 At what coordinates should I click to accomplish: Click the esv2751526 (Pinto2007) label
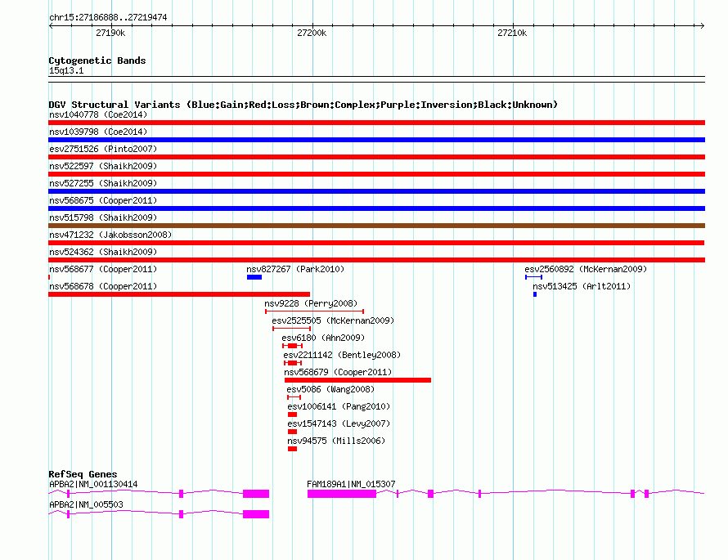[103, 149]
